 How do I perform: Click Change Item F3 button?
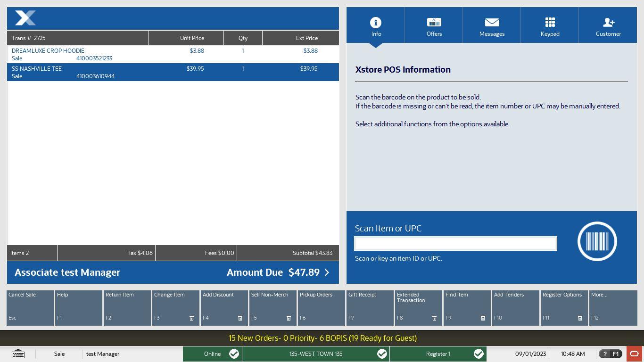click(x=176, y=308)
